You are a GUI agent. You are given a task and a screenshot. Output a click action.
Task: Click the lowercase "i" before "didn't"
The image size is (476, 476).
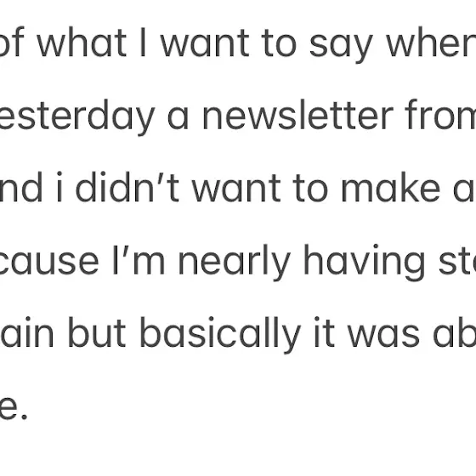coord(59,187)
